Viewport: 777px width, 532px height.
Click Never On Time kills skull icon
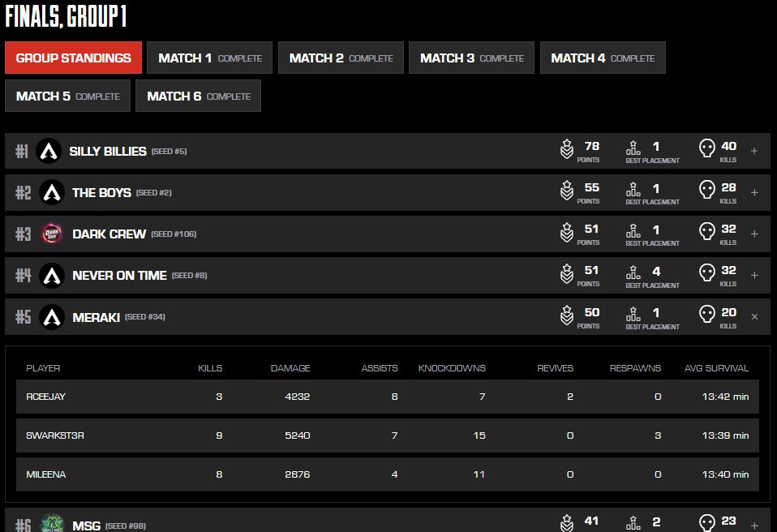707,272
